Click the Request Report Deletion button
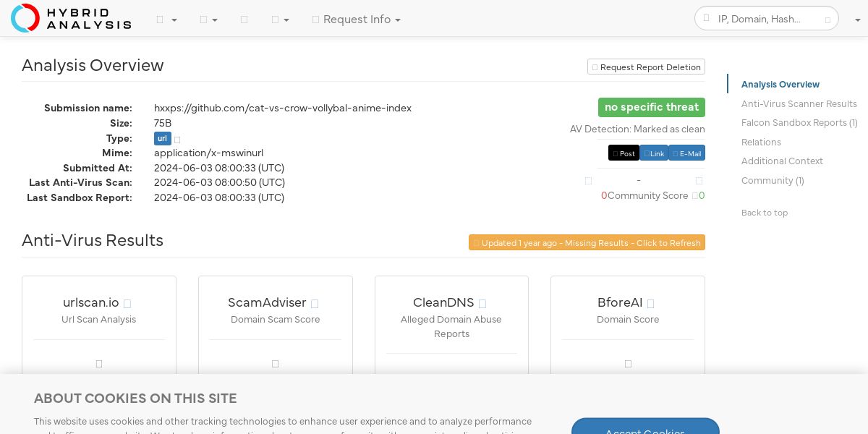Viewport: 868px width, 434px height. [x=646, y=67]
